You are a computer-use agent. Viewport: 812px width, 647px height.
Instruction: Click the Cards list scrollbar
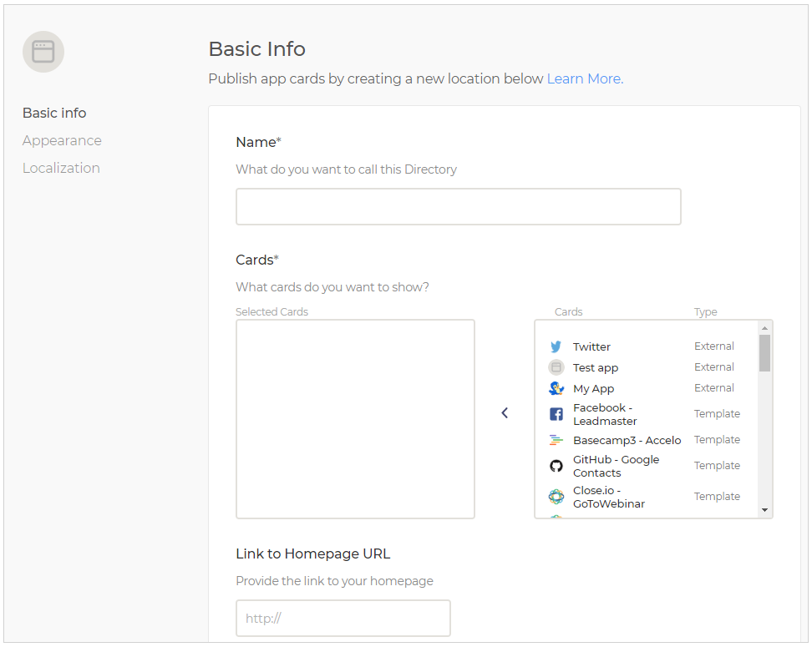(x=764, y=359)
